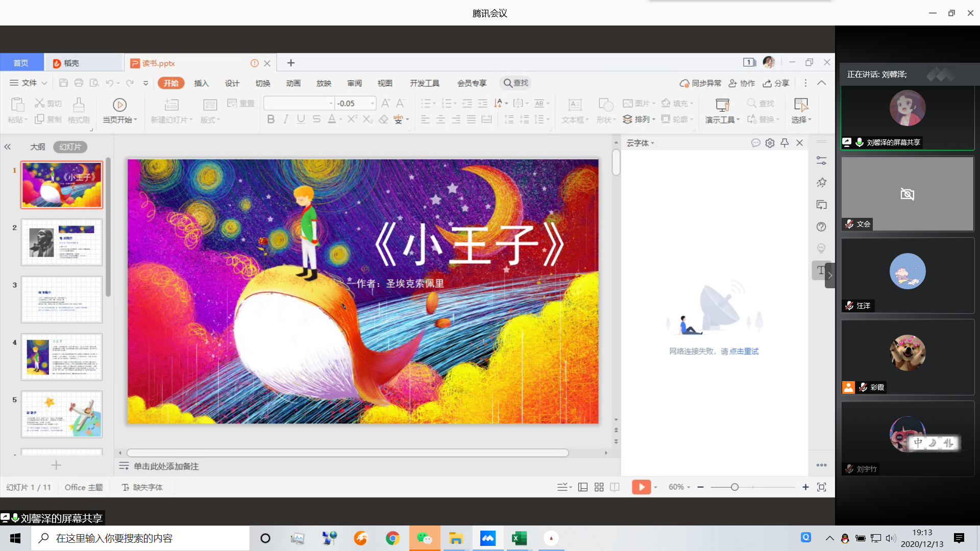The image size is (980, 551).
Task: Switch to slides thumbnail view toggle
Action: coord(70,147)
